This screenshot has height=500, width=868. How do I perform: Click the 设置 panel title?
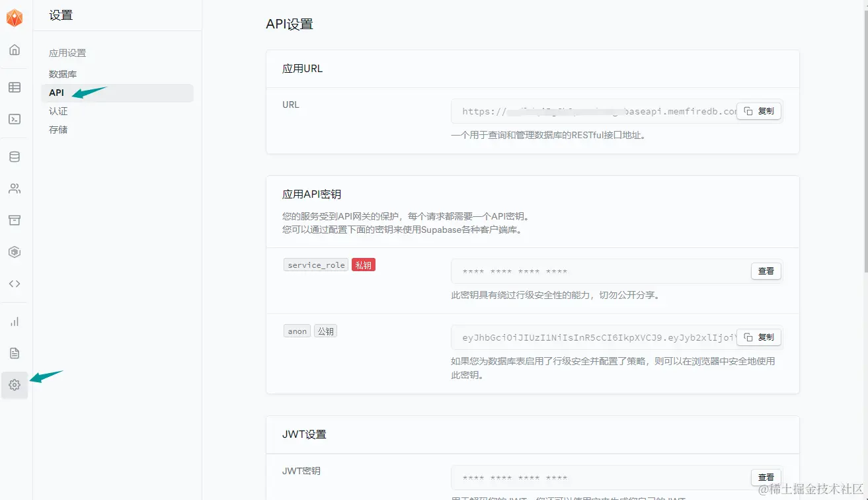[61, 15]
